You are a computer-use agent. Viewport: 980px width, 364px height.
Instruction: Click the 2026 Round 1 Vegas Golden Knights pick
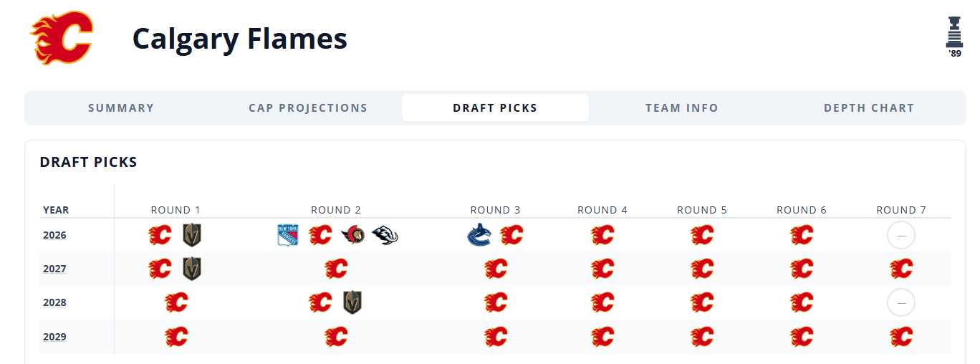click(x=192, y=235)
